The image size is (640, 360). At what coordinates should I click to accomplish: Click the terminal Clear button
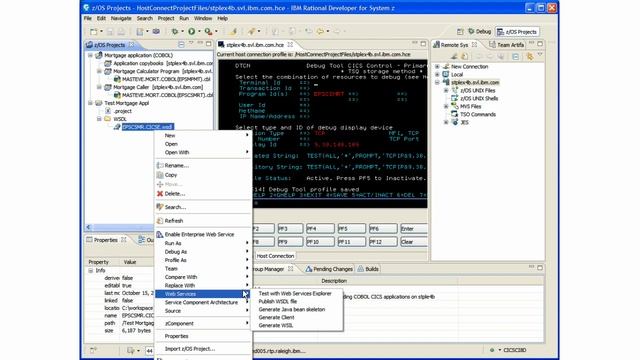pyautogui.click(x=413, y=242)
